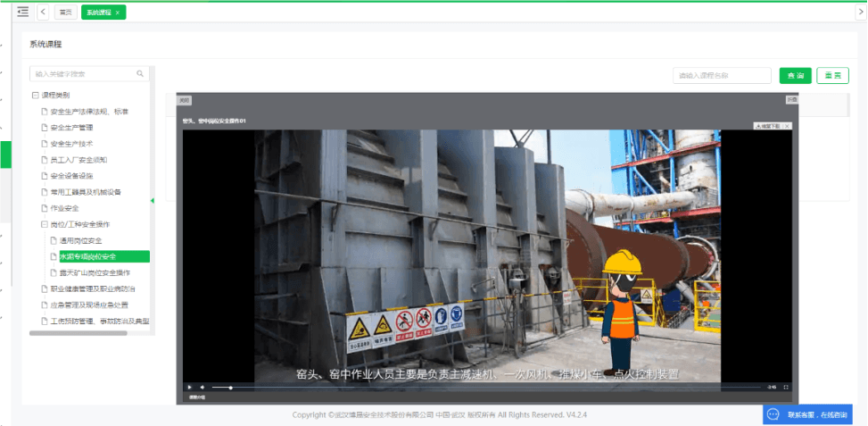Click the right arrow at top-right corner
Viewport: 868px width, 426px height.
[860, 12]
